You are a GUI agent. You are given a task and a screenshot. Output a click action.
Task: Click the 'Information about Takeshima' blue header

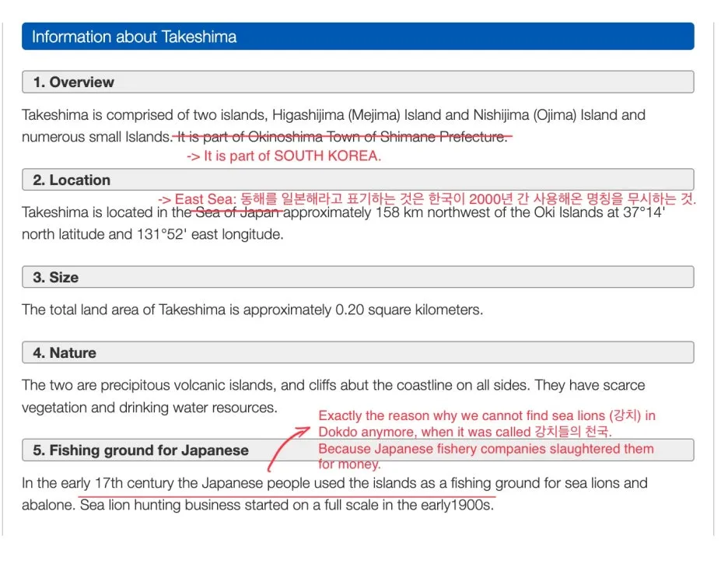358,37
